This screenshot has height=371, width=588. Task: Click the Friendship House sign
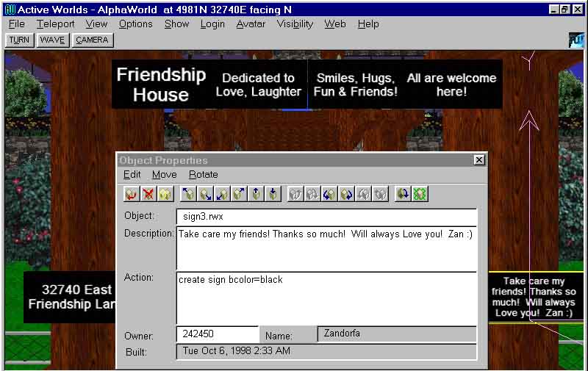[x=161, y=84]
